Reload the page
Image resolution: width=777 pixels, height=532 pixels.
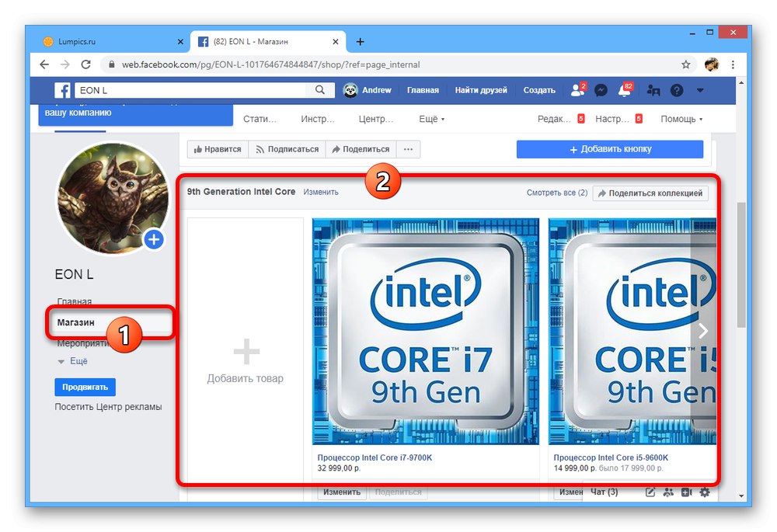click(x=85, y=64)
